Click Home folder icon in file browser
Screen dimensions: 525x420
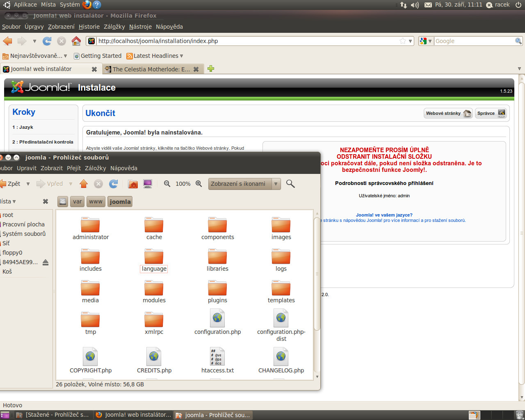coord(133,184)
